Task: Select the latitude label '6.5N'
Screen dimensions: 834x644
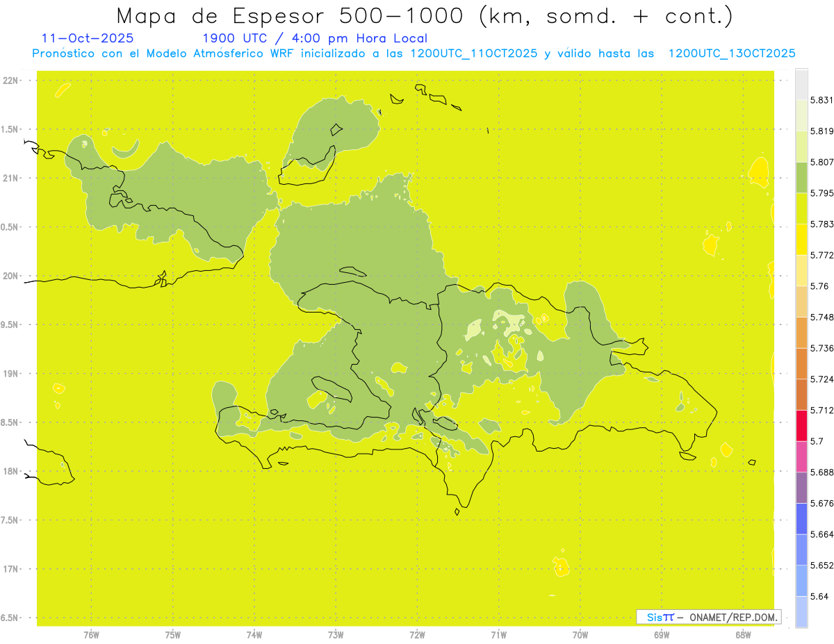Action: coord(10,618)
